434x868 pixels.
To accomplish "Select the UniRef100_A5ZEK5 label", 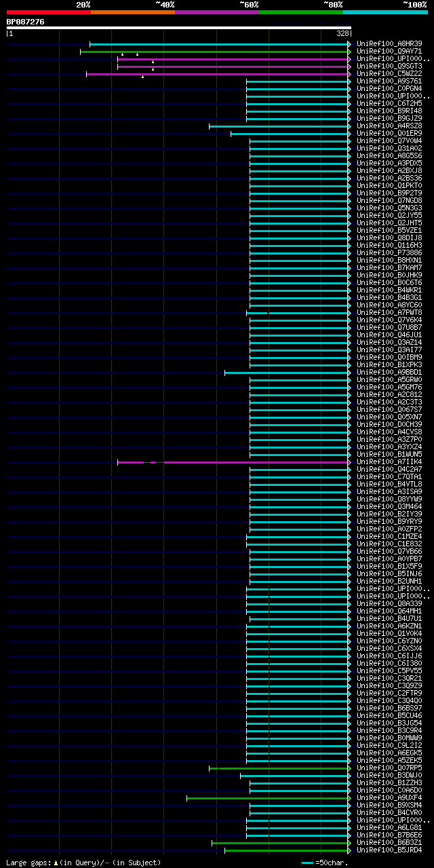I will coord(389,760).
